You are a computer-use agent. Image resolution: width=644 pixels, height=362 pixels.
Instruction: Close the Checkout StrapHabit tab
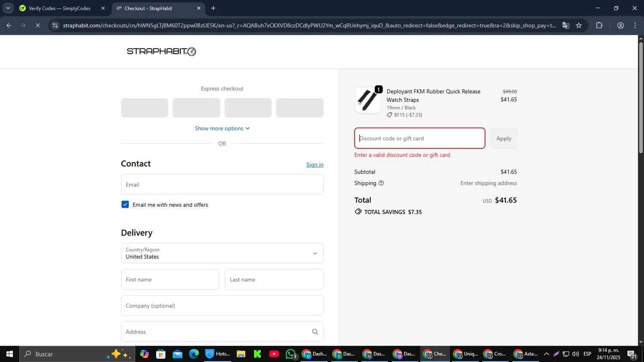coord(199,8)
